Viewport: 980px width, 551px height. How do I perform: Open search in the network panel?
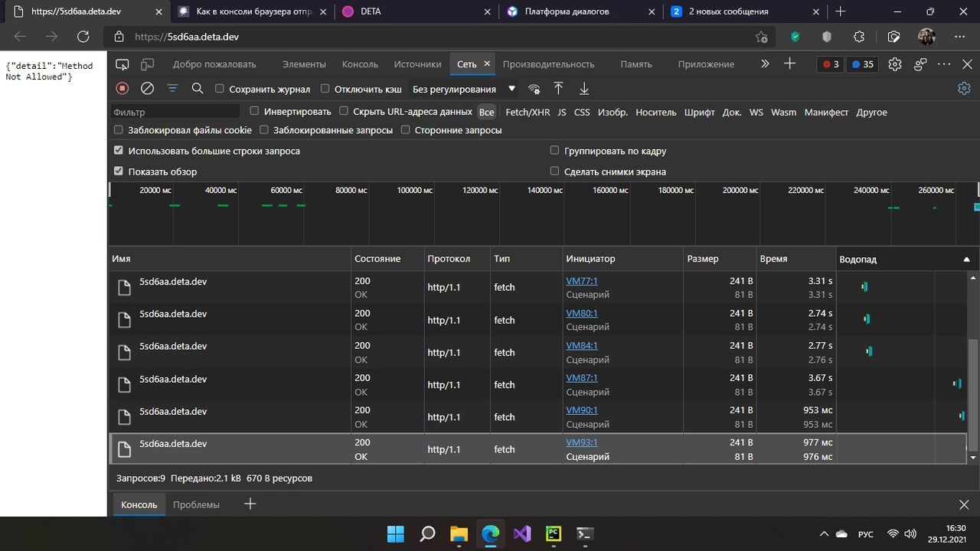click(198, 89)
